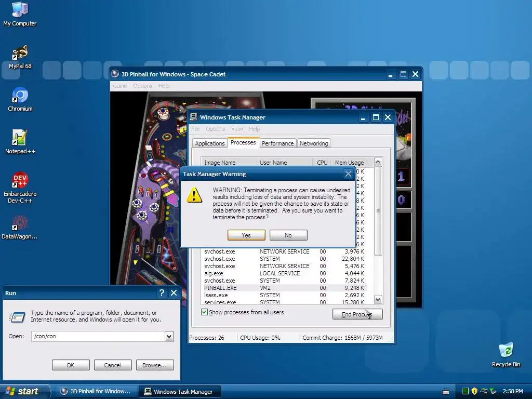
Task: Sort by Mem Usage column header
Action: pos(349,163)
